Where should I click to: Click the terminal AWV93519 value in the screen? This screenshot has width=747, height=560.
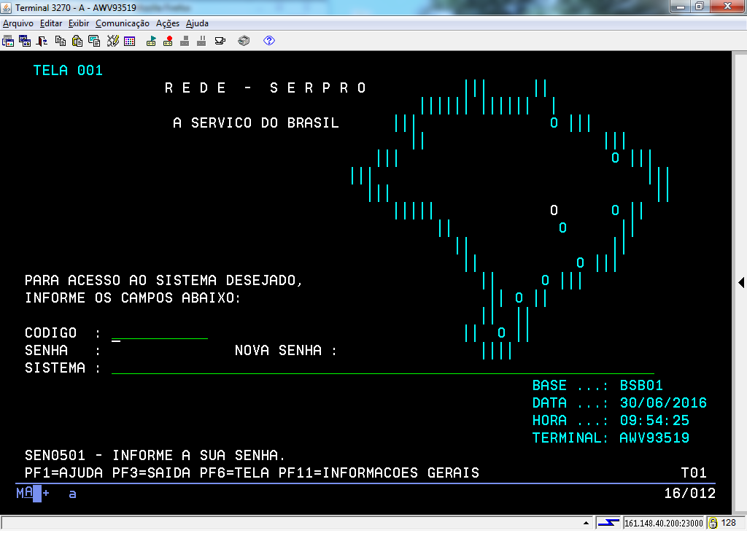(654, 438)
